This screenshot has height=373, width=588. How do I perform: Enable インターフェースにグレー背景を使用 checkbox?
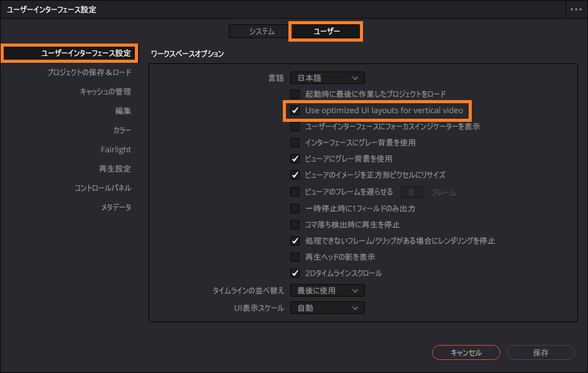(x=295, y=143)
